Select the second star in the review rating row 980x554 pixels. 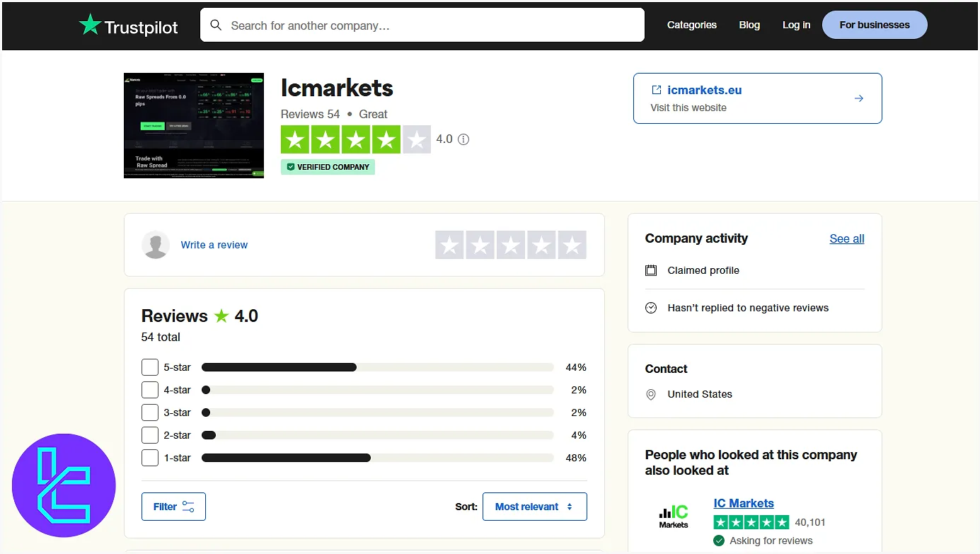(x=480, y=245)
